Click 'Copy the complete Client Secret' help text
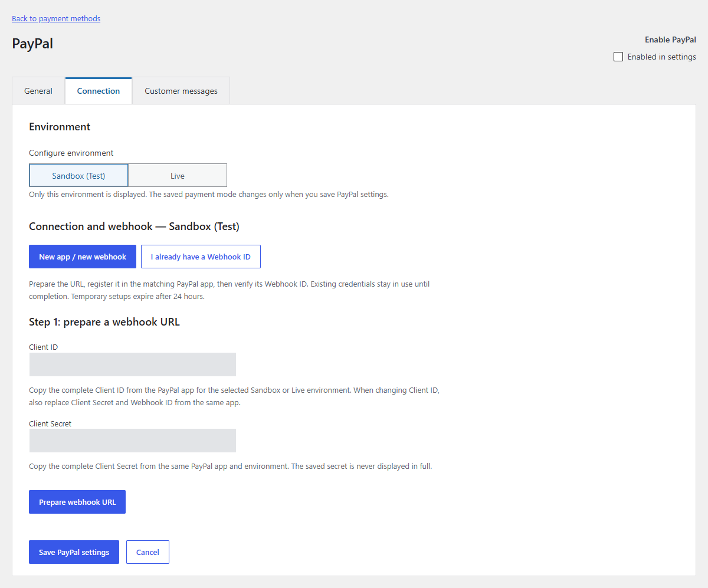708x588 pixels. [x=231, y=466]
